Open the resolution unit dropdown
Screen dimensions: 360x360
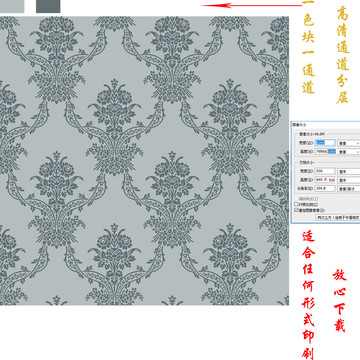pyautogui.click(x=349, y=189)
